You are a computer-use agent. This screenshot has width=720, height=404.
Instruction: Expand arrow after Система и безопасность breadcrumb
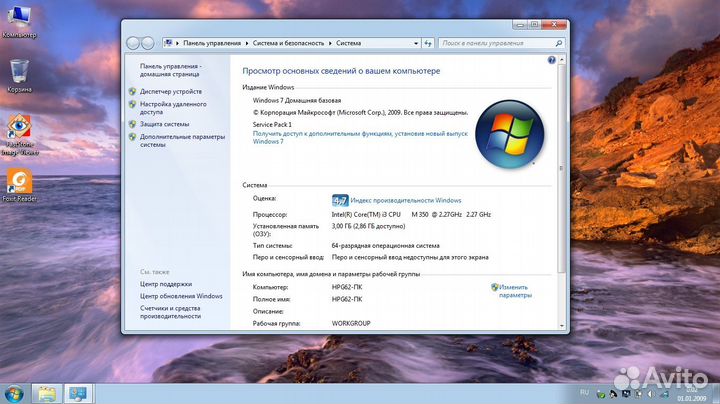pyautogui.click(x=330, y=43)
